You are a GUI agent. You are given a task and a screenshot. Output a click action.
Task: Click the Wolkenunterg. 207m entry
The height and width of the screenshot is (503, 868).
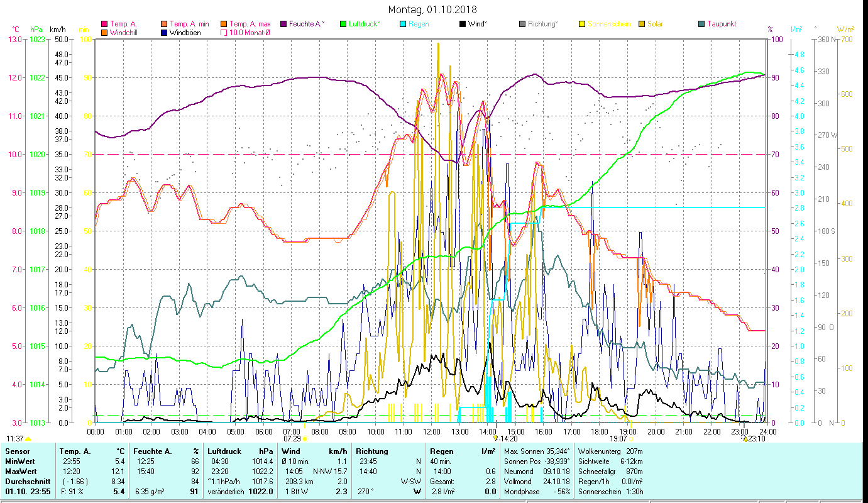611,451
